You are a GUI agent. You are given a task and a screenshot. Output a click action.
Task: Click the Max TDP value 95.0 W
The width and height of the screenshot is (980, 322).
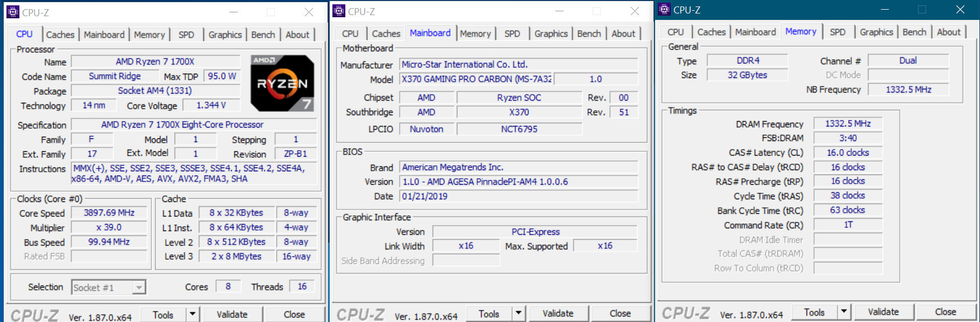tap(222, 76)
